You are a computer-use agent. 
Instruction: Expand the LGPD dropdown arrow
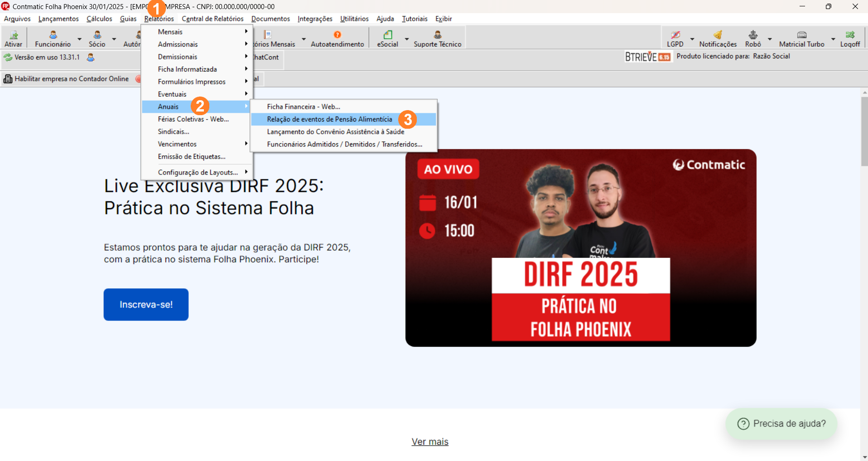pyautogui.click(x=692, y=39)
